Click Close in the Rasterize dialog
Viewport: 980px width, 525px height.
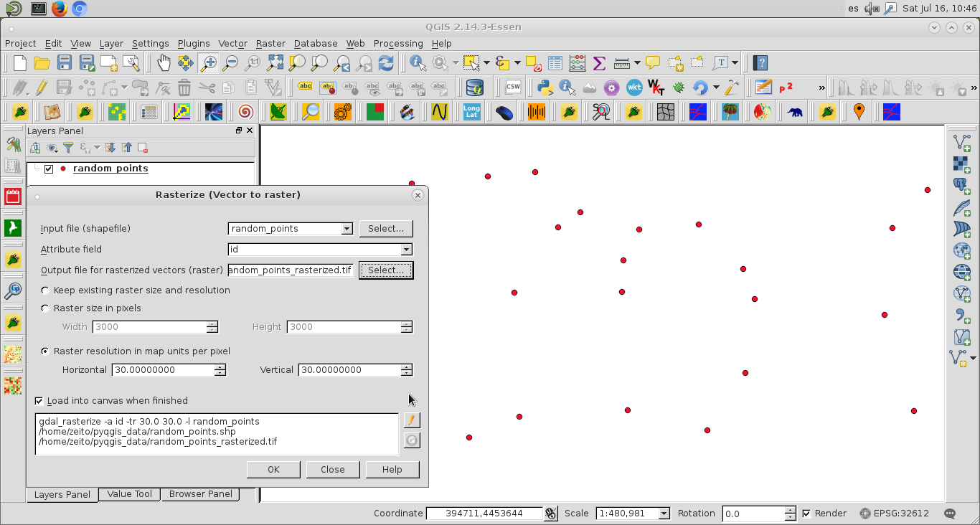(x=333, y=470)
